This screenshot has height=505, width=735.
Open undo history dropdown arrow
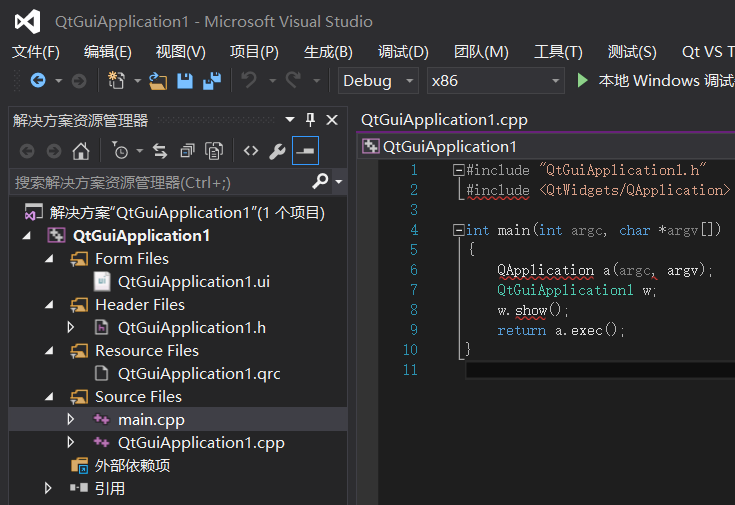[272, 81]
